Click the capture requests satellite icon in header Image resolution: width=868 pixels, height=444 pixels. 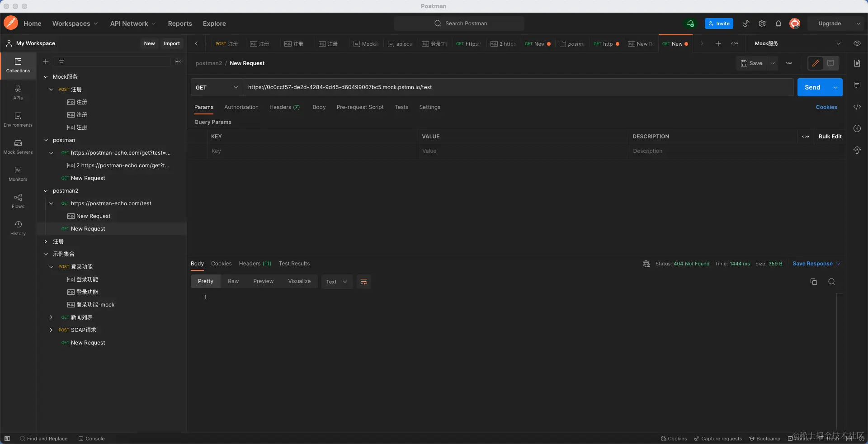746,24
